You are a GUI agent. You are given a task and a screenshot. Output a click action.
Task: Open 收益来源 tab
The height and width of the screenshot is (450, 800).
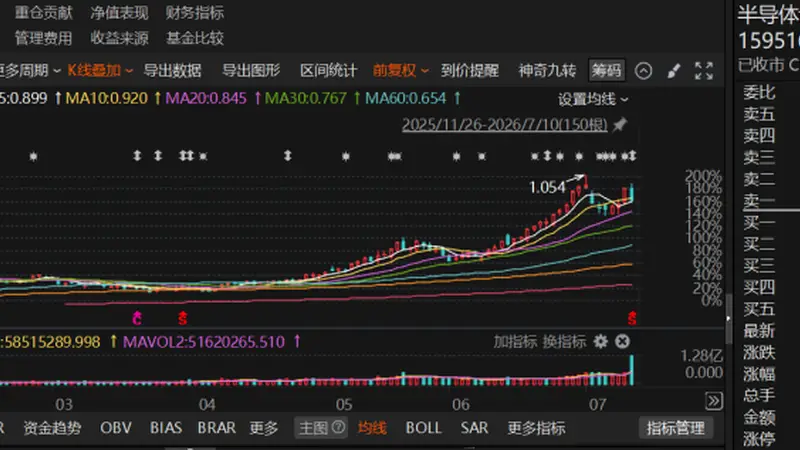[x=119, y=38]
